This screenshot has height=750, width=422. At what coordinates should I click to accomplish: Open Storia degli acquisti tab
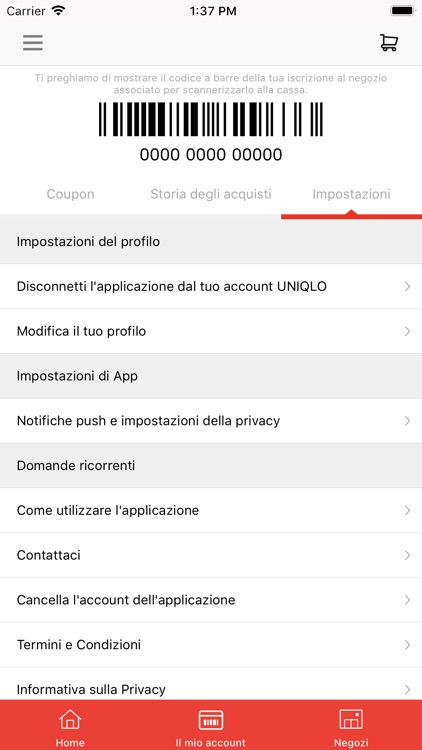211,194
